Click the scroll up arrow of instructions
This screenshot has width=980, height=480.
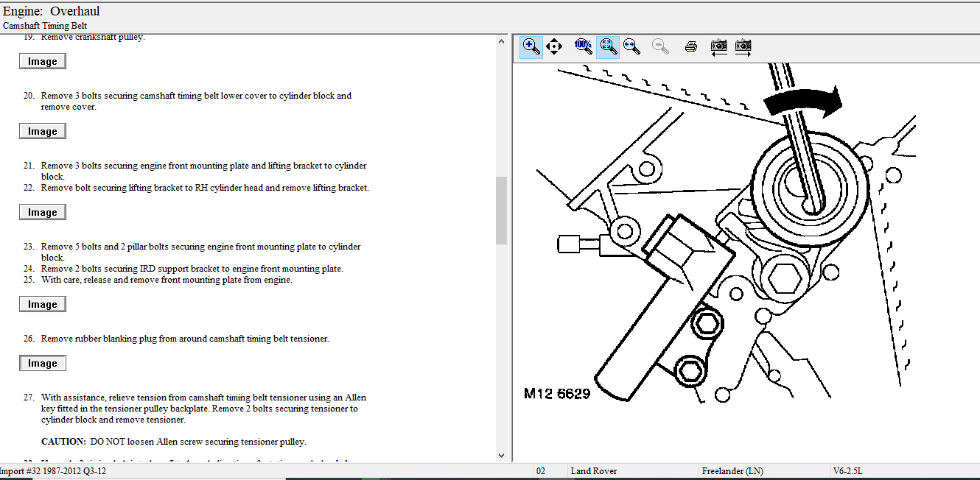(502, 40)
